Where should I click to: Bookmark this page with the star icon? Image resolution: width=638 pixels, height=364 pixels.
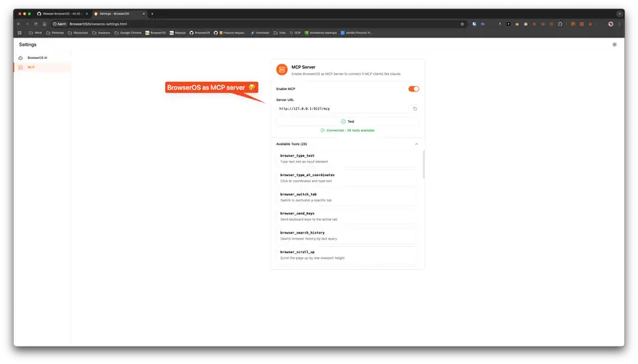pyautogui.click(x=463, y=24)
